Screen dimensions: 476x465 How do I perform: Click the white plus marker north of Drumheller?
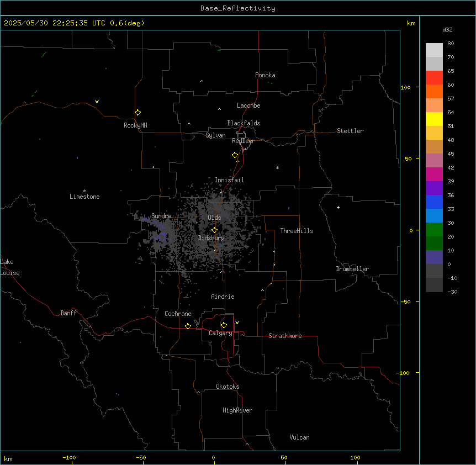338,207
